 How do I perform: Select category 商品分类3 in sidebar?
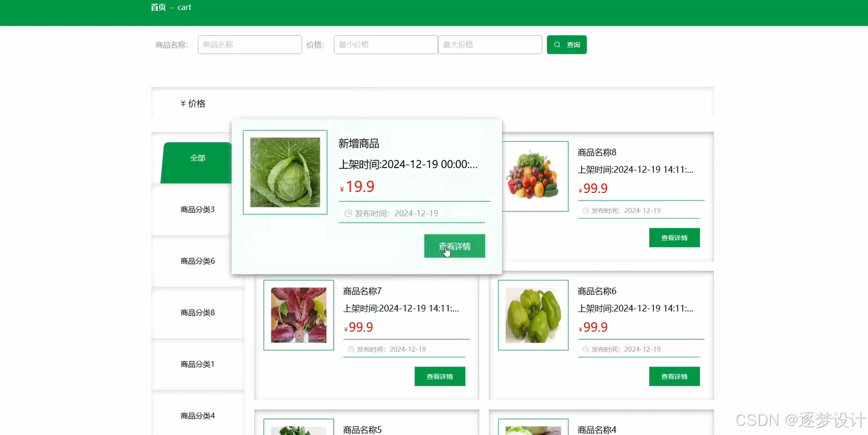coord(197,210)
